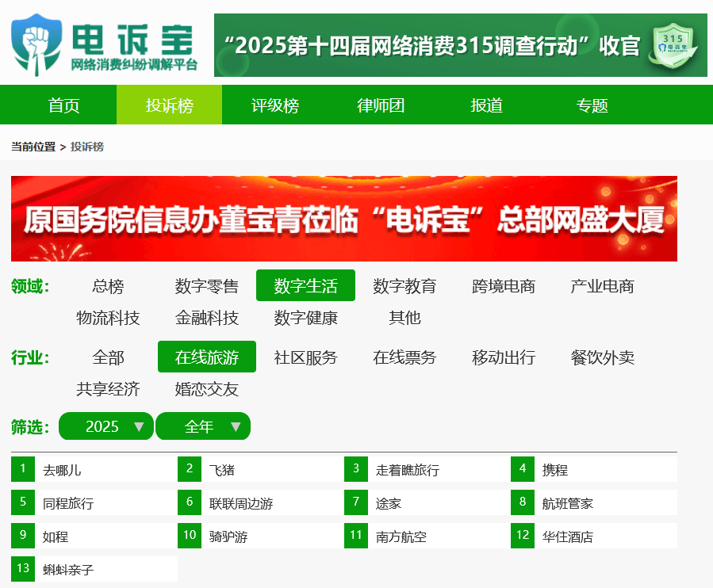Image resolution: width=713 pixels, height=588 pixels.
Task: Open the 2025 year dropdown
Action: pos(106,426)
